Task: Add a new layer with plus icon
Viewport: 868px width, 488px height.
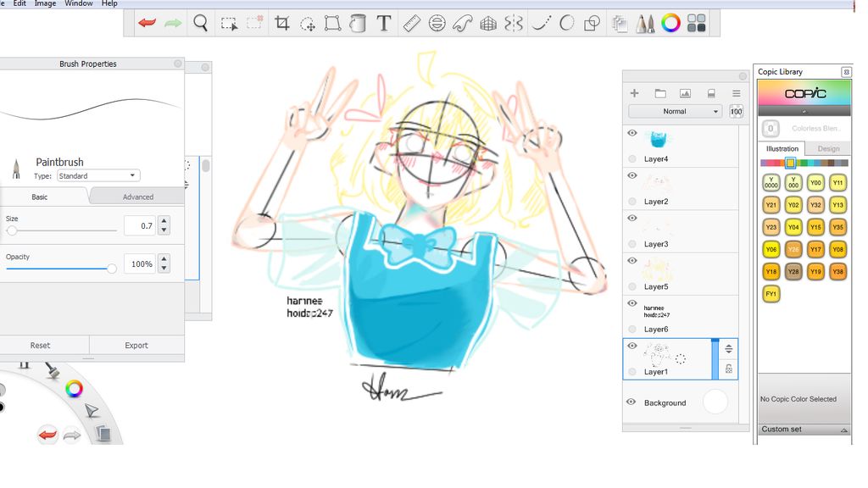Action: coord(634,93)
